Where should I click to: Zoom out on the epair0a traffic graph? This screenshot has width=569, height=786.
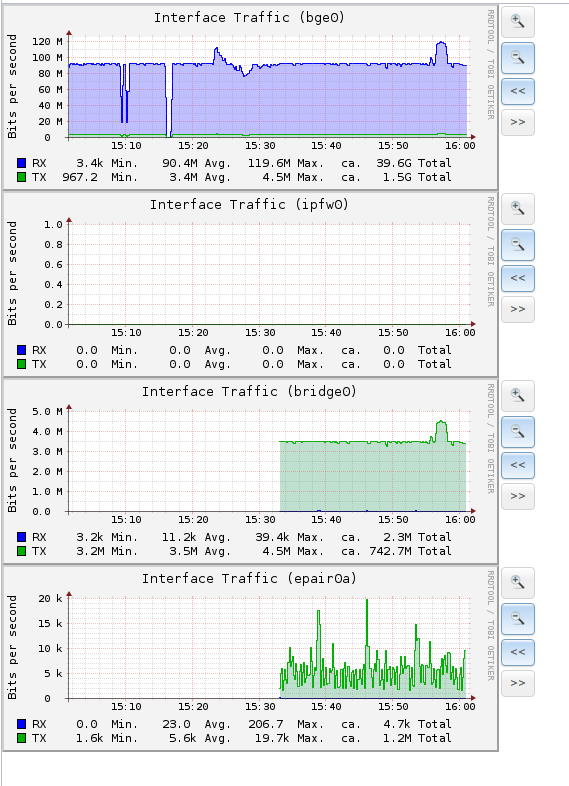(x=518, y=619)
